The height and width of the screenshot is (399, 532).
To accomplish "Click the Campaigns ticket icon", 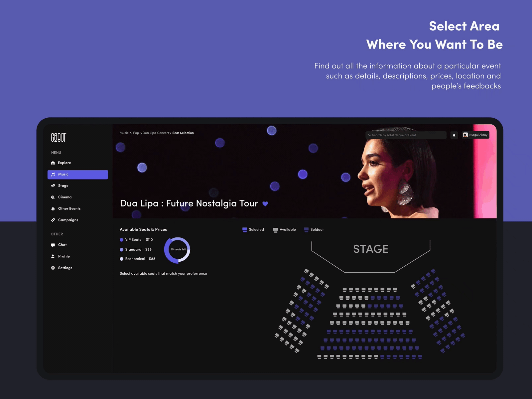I will pyautogui.click(x=53, y=220).
